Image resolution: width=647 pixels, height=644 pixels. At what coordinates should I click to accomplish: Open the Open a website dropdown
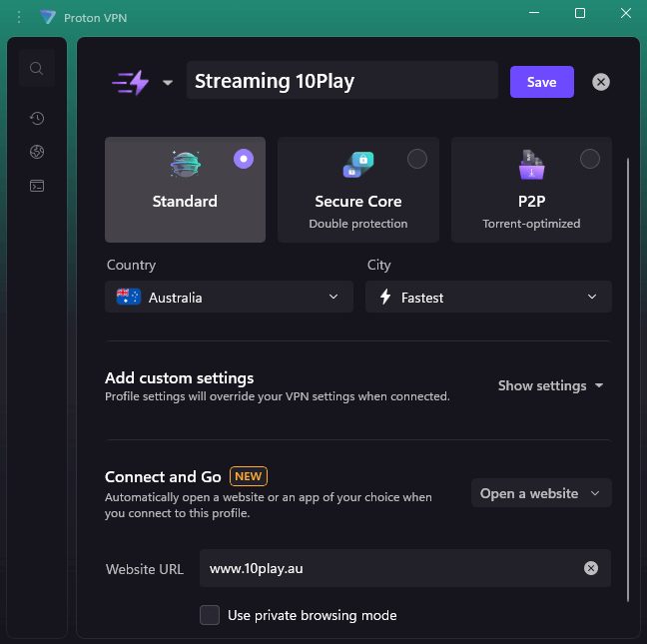[x=541, y=493]
